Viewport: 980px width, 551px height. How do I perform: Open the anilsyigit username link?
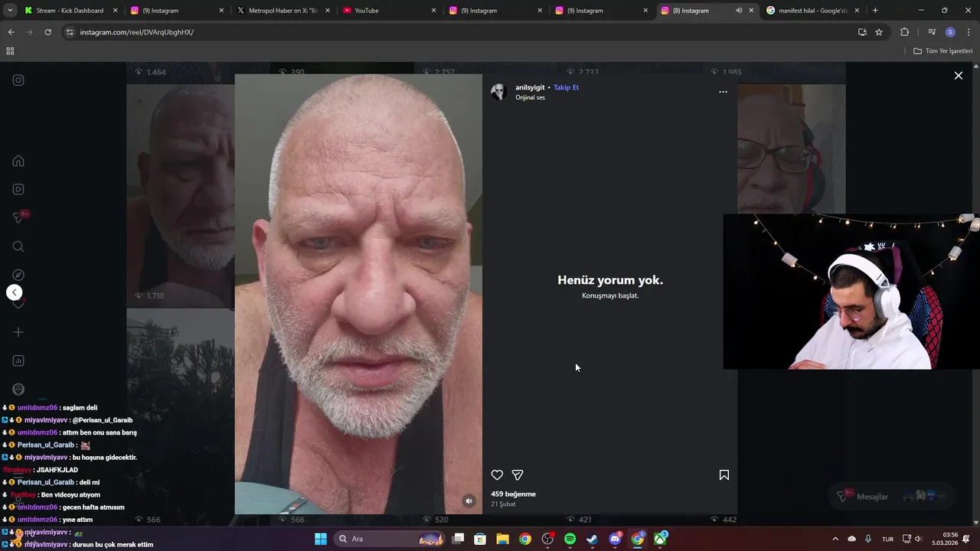[x=530, y=87]
